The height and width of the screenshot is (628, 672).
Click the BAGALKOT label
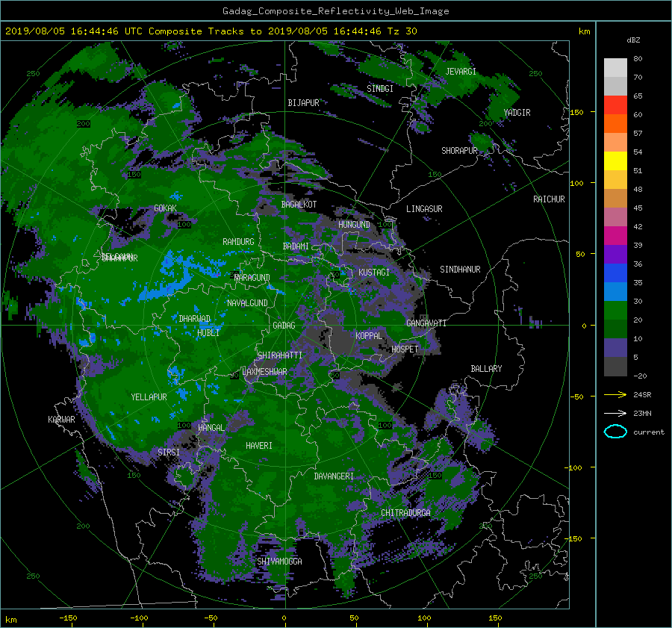[x=299, y=205]
